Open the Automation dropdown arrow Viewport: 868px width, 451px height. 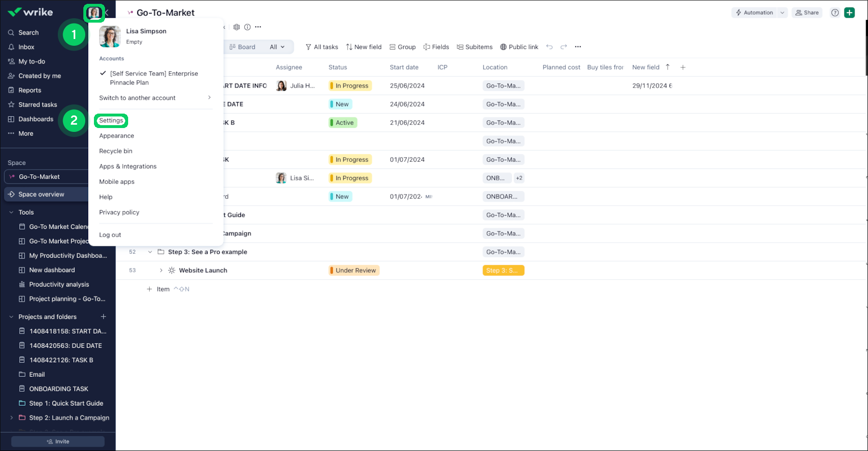[x=782, y=13]
